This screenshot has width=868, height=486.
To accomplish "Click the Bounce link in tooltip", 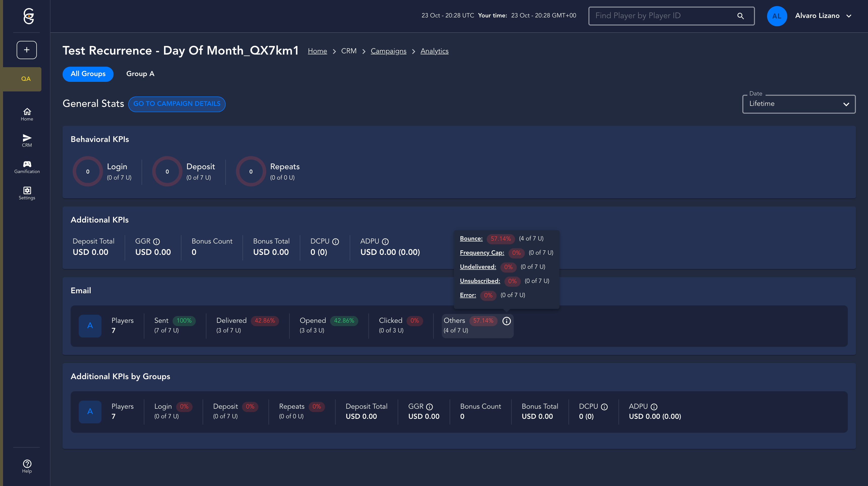I will point(471,239).
